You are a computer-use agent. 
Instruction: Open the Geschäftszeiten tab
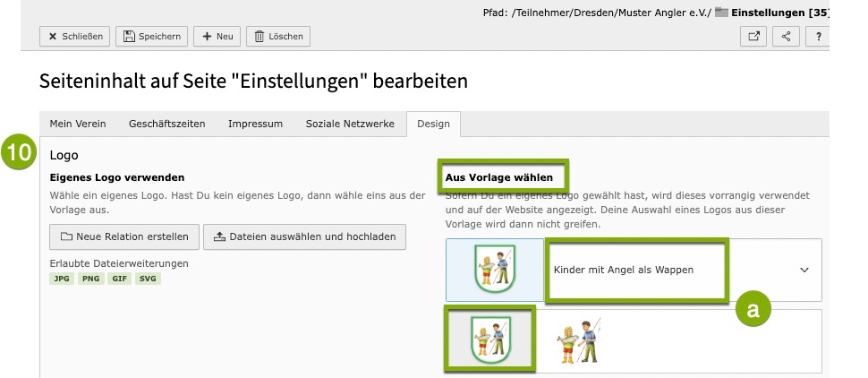coord(167,124)
